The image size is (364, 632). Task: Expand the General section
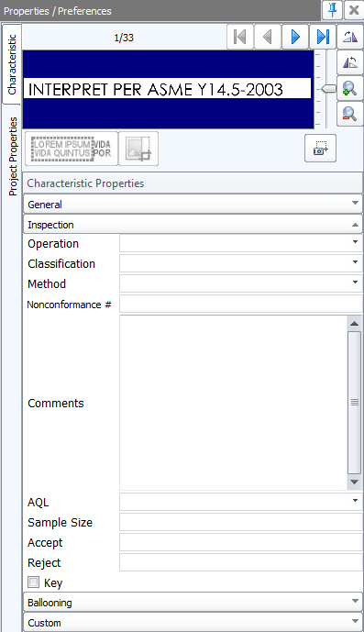pyautogui.click(x=193, y=204)
